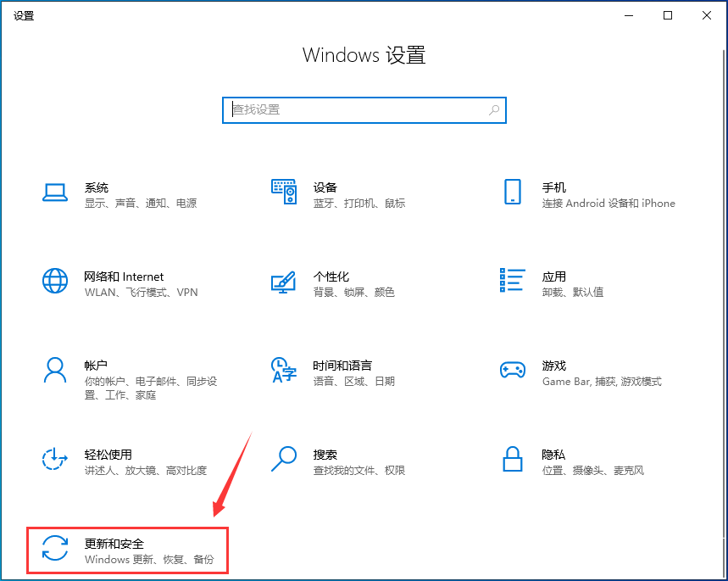Open the 手机 phone icon
The height and width of the screenshot is (581, 728).
click(513, 192)
